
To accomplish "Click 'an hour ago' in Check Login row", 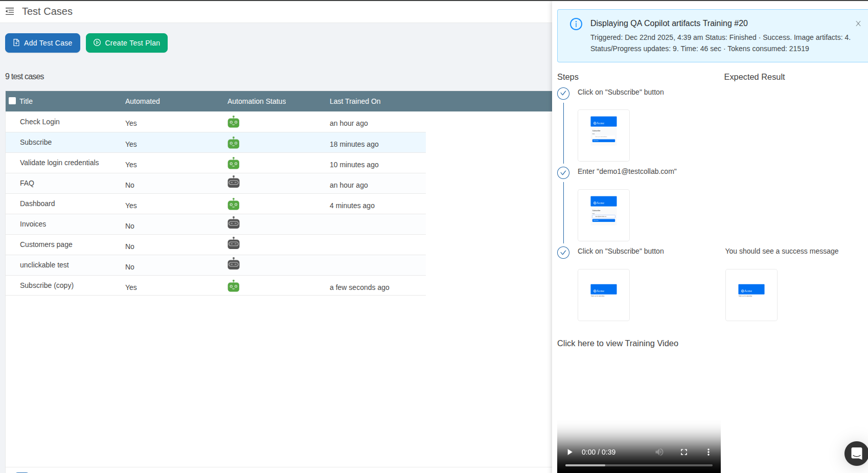I will (349, 123).
